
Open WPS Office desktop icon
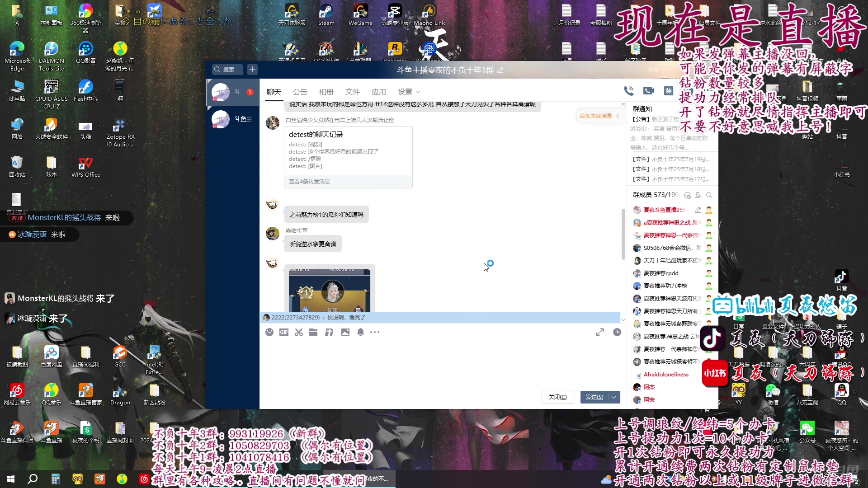tap(85, 167)
